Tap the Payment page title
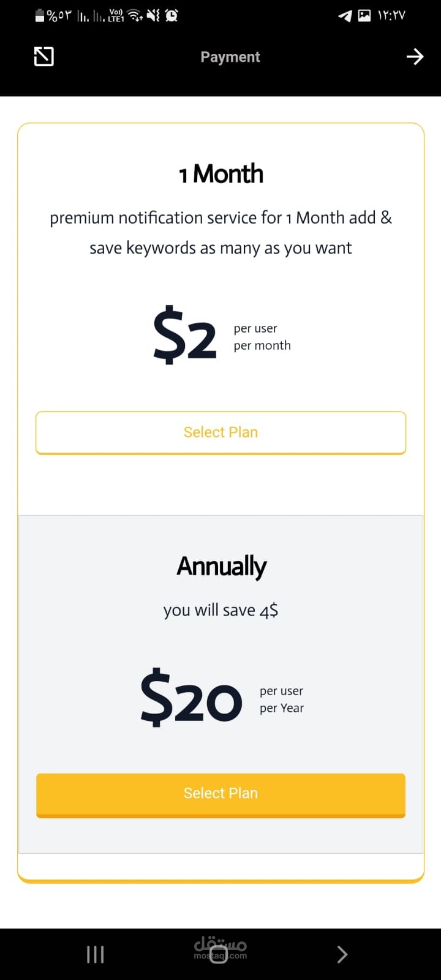The image size is (441, 980). coord(230,57)
